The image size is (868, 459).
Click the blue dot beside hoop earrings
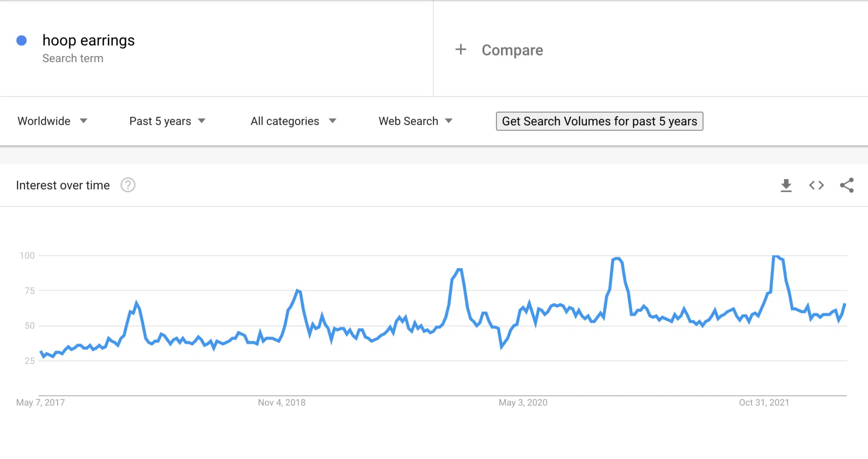click(x=22, y=41)
